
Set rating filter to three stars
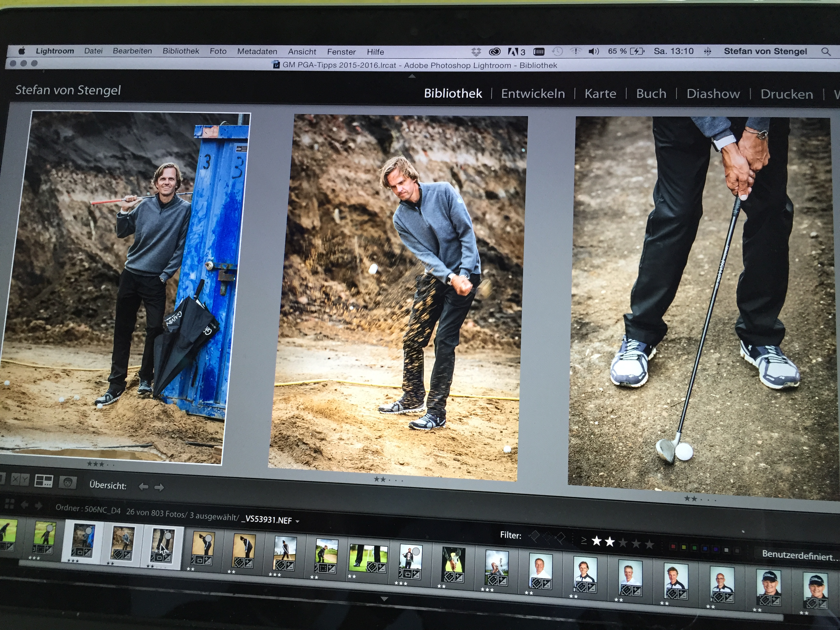[x=623, y=543]
